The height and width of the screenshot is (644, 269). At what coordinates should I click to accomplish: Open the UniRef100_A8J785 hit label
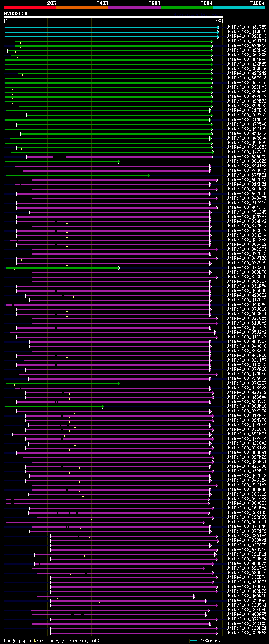tap(246, 27)
